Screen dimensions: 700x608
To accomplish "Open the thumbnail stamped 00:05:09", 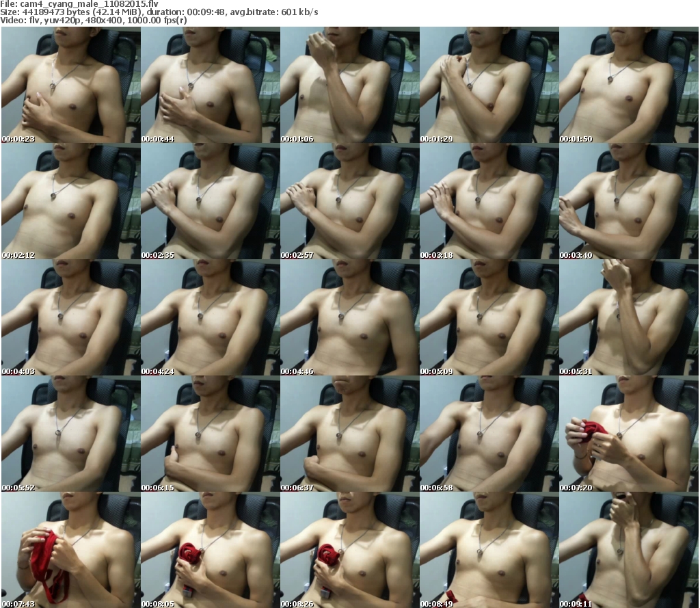I will click(489, 317).
